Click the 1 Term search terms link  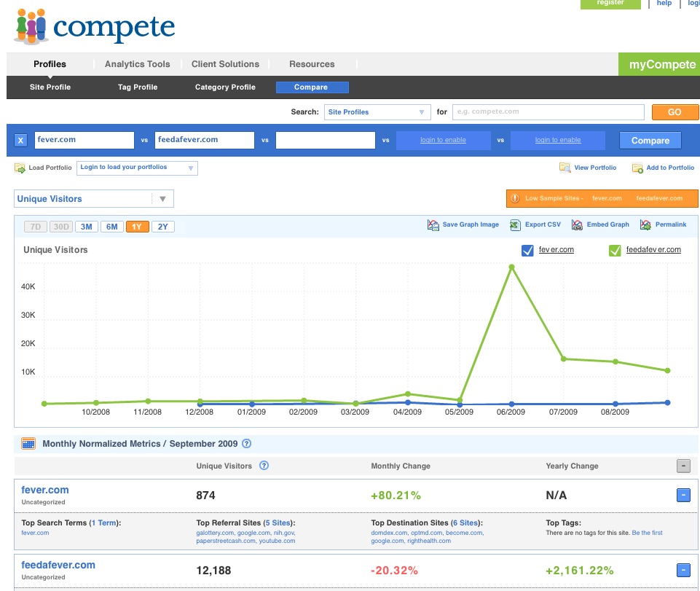[104, 522]
